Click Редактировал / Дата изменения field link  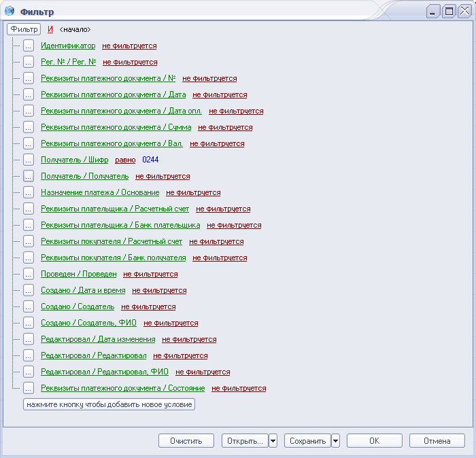[x=98, y=339]
